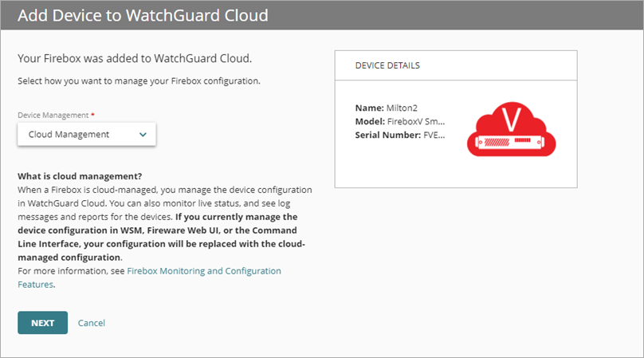Open the Cloud Management dropdown
644x358 pixels.
pyautogui.click(x=86, y=135)
